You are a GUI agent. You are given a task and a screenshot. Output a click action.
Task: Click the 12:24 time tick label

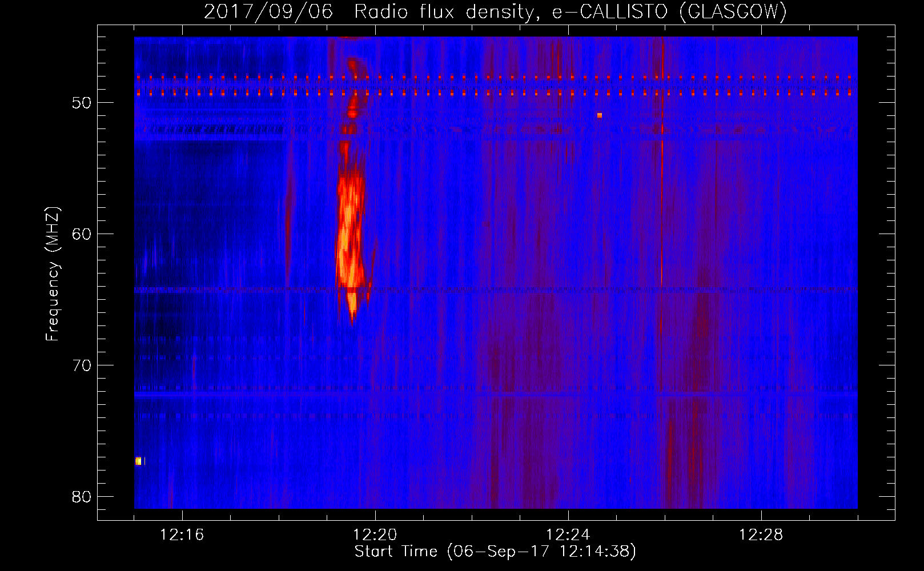568,535
